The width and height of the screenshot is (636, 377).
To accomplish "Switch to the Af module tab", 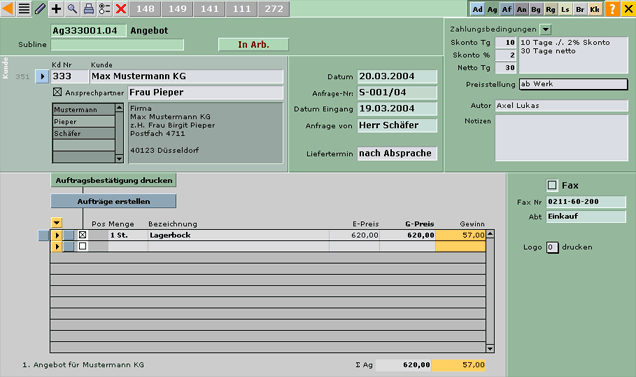I will click(507, 9).
